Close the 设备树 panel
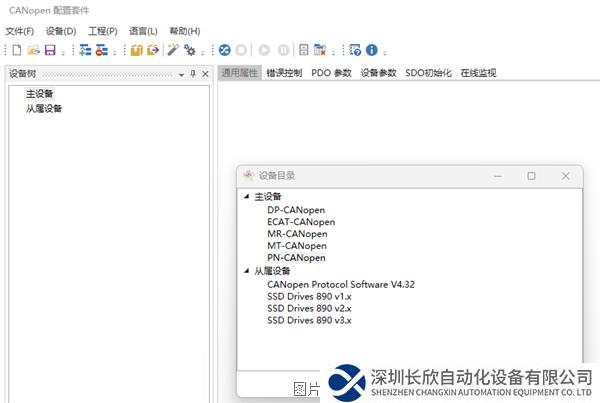 tap(205, 74)
